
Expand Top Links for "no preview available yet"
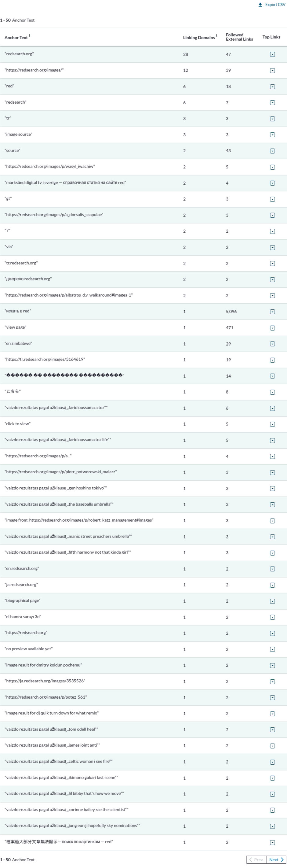click(272, 649)
